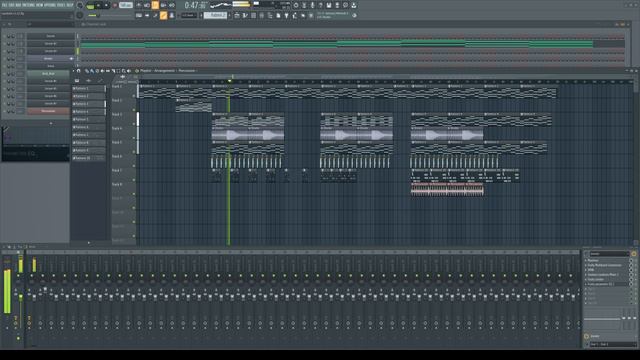Open Playlist options menu arrow
The image size is (640, 360).
tap(73, 71)
